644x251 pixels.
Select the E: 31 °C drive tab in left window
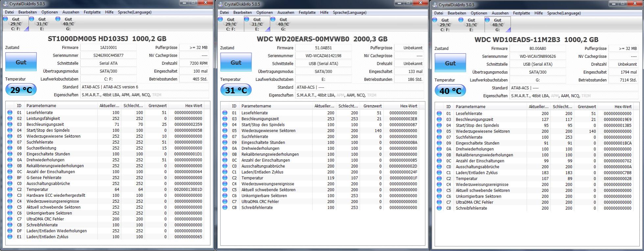point(41,24)
